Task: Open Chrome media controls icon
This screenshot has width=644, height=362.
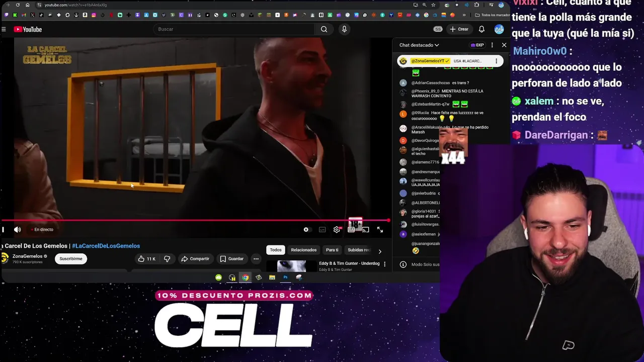Action: click(x=492, y=5)
